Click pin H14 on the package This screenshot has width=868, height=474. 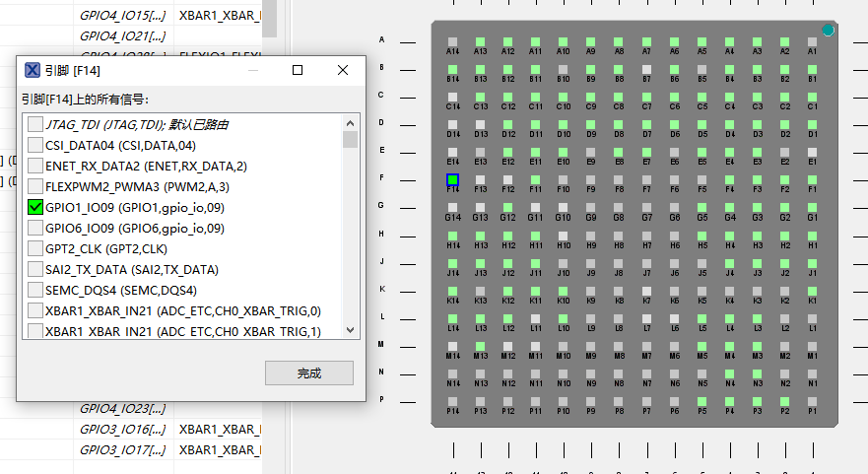(x=453, y=236)
